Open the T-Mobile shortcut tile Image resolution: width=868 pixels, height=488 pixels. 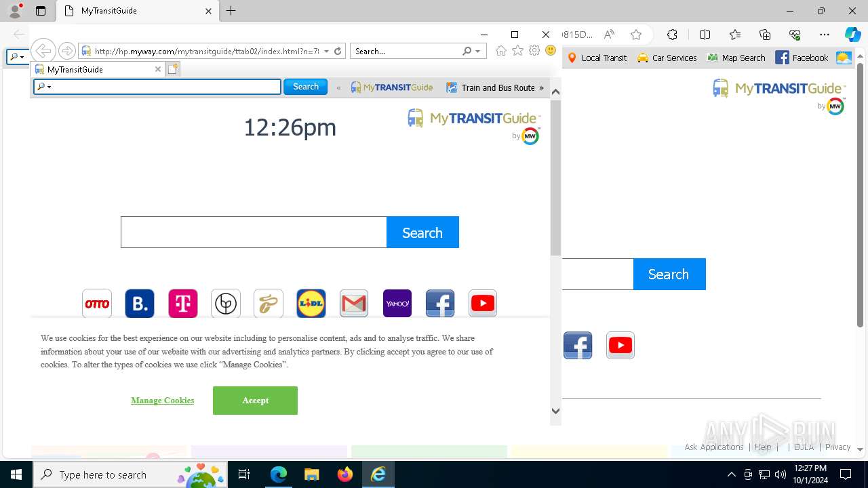pos(183,304)
